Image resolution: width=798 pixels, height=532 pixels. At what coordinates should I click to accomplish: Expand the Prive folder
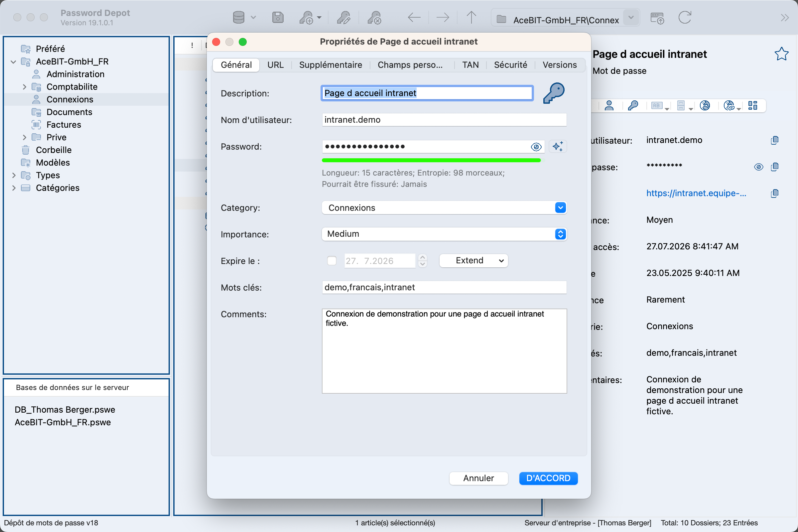click(24, 137)
